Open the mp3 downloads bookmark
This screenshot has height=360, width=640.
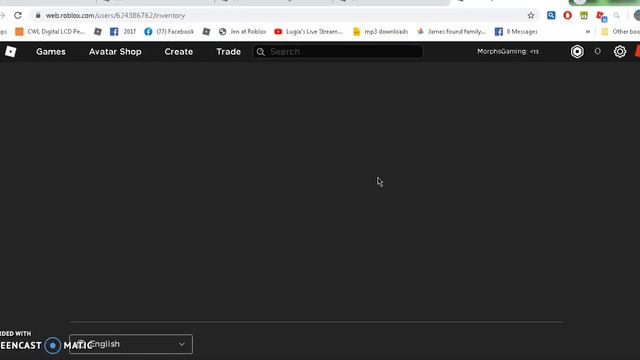pyautogui.click(x=380, y=31)
